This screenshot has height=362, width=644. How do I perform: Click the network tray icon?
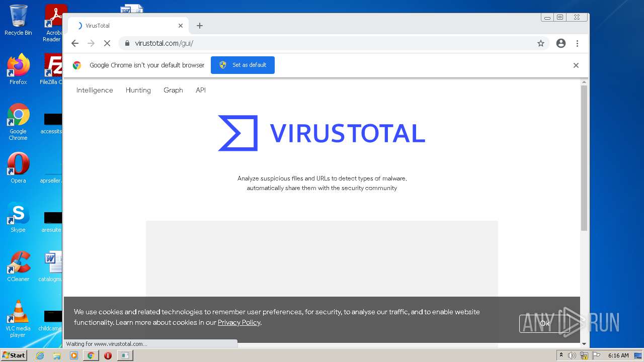pos(584,355)
